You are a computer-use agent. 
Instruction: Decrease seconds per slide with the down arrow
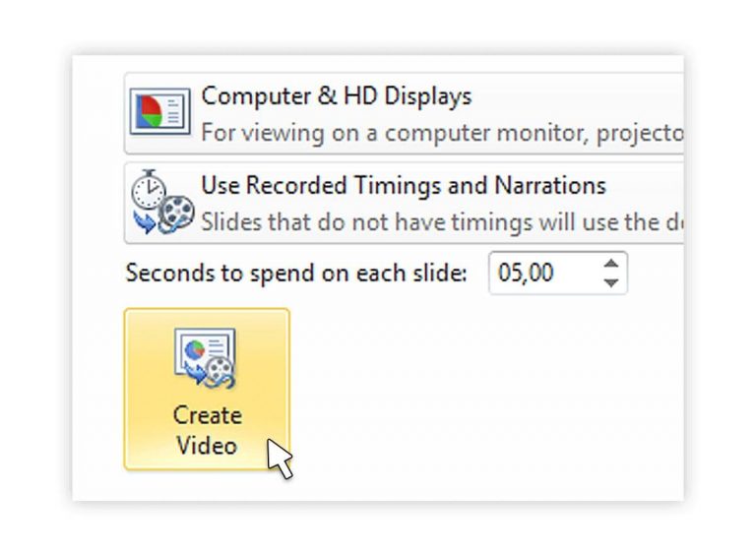[x=612, y=282]
